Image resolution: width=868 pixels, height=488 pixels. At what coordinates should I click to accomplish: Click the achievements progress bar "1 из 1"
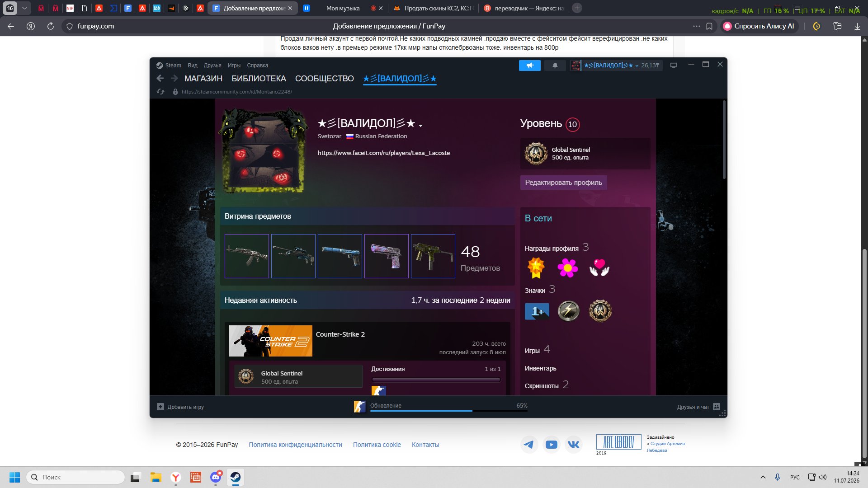click(436, 380)
